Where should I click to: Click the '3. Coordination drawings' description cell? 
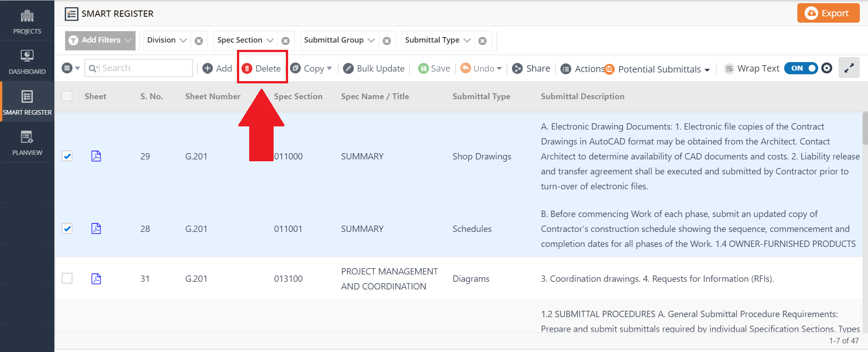tap(657, 279)
